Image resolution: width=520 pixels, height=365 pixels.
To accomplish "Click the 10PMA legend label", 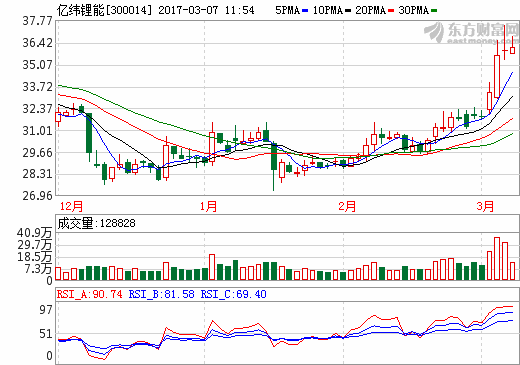I will [328, 10].
